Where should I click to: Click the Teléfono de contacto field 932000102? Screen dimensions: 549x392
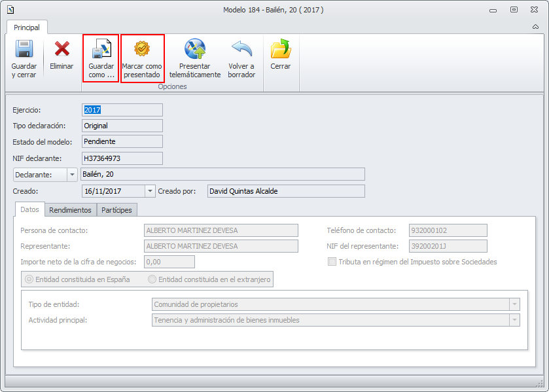click(448, 230)
